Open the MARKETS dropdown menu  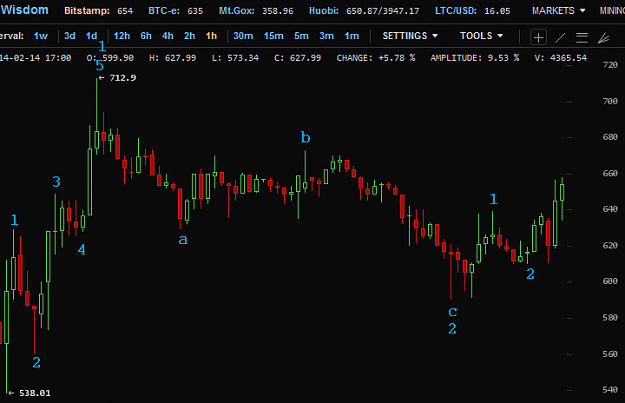click(558, 11)
